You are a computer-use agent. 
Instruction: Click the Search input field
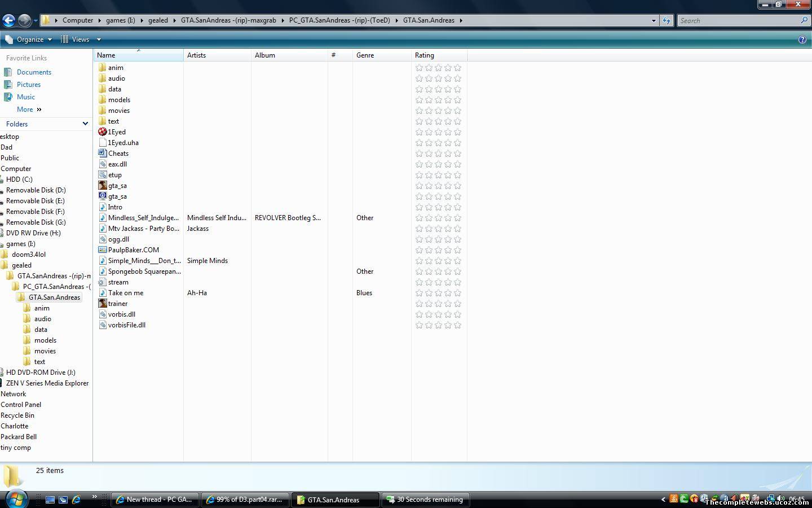pos(738,20)
